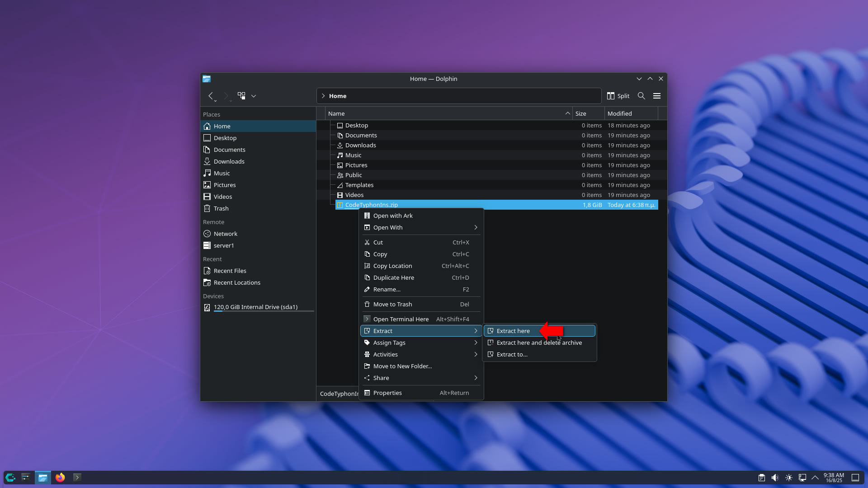Image resolution: width=868 pixels, height=488 pixels.
Task: Go back with the back arrow
Action: click(x=211, y=96)
